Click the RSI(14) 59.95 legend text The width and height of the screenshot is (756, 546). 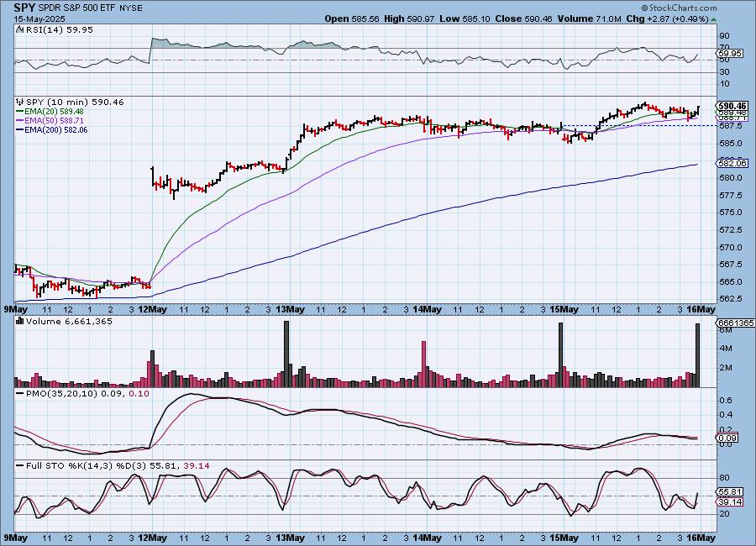(x=59, y=29)
